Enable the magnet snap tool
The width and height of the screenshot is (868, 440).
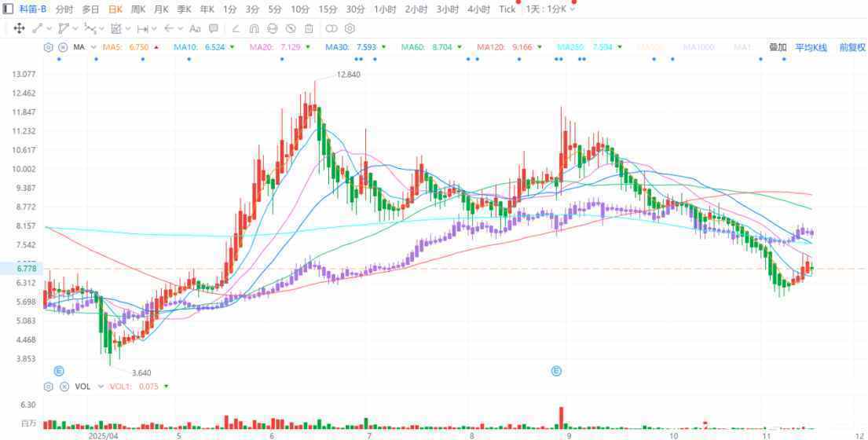tap(254, 28)
